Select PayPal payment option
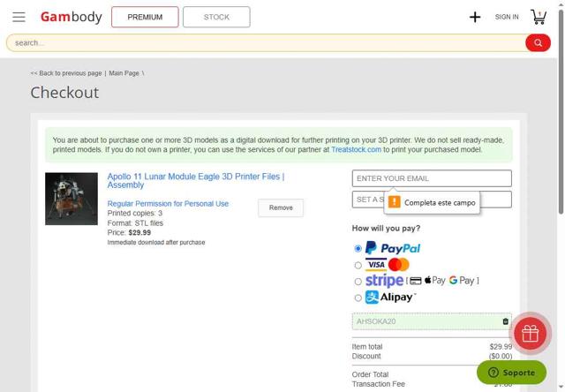 coord(358,248)
